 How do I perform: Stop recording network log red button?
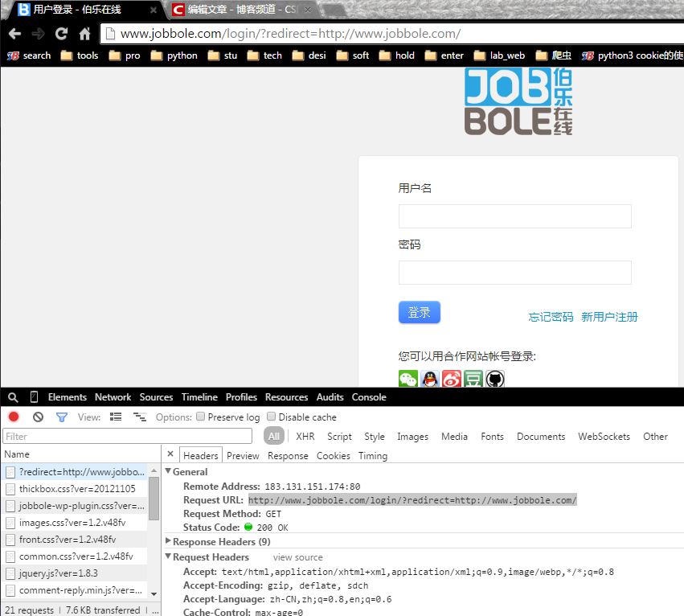14,417
